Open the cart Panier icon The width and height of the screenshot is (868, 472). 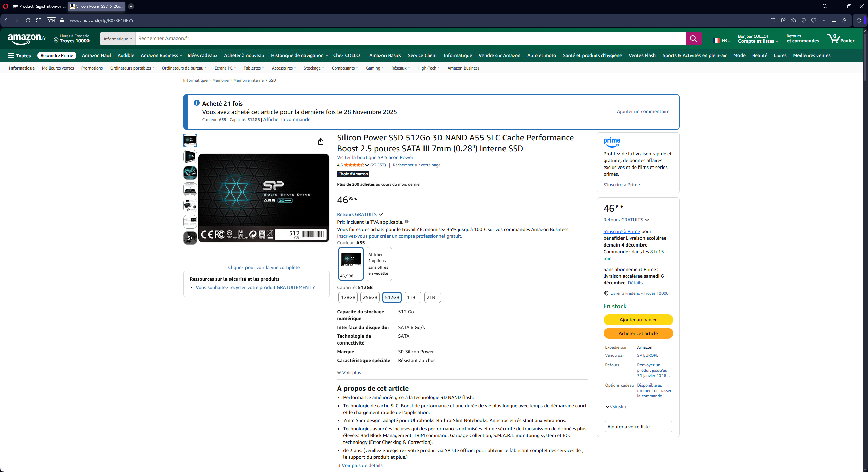click(x=841, y=39)
